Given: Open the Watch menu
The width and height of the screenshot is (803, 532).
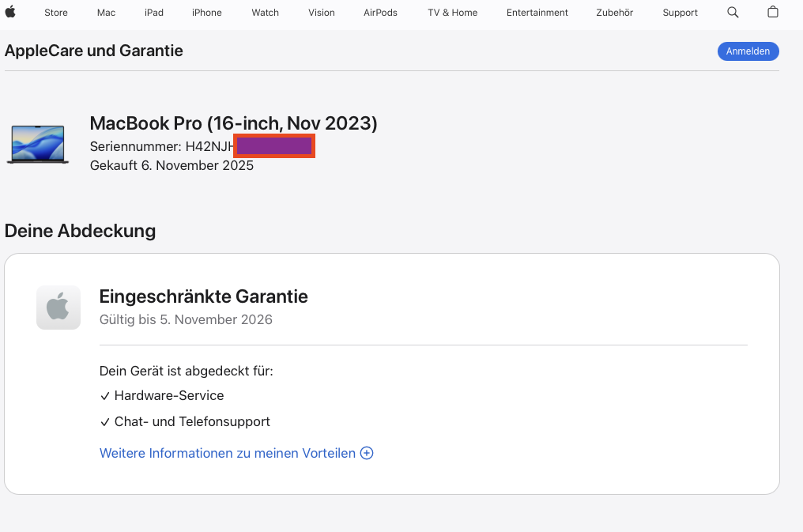Looking at the screenshot, I should click(266, 13).
